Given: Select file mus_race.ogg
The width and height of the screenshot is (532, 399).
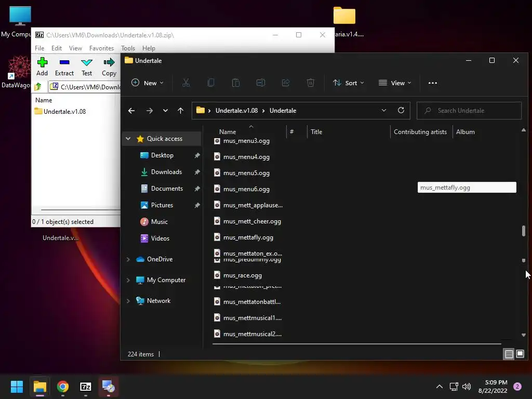Looking at the screenshot, I should click(x=242, y=275).
